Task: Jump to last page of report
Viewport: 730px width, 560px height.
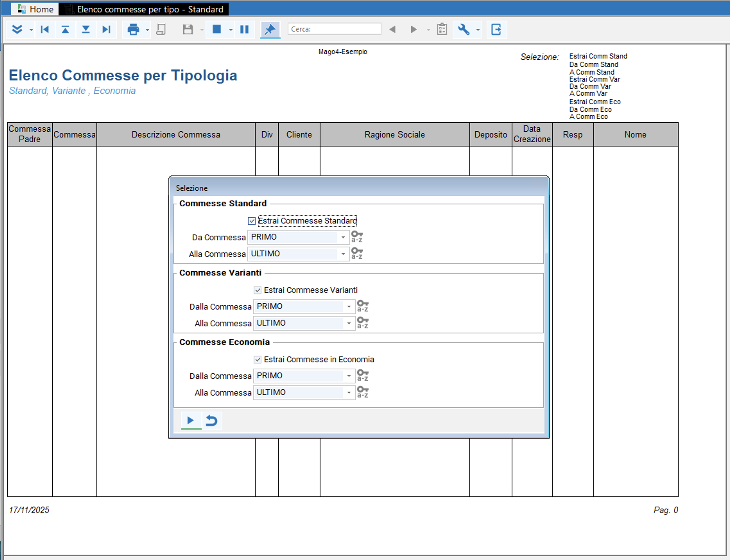Action: click(x=106, y=29)
